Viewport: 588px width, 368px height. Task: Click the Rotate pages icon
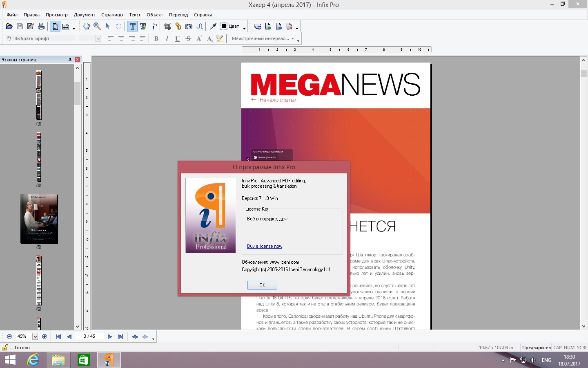tap(257, 26)
